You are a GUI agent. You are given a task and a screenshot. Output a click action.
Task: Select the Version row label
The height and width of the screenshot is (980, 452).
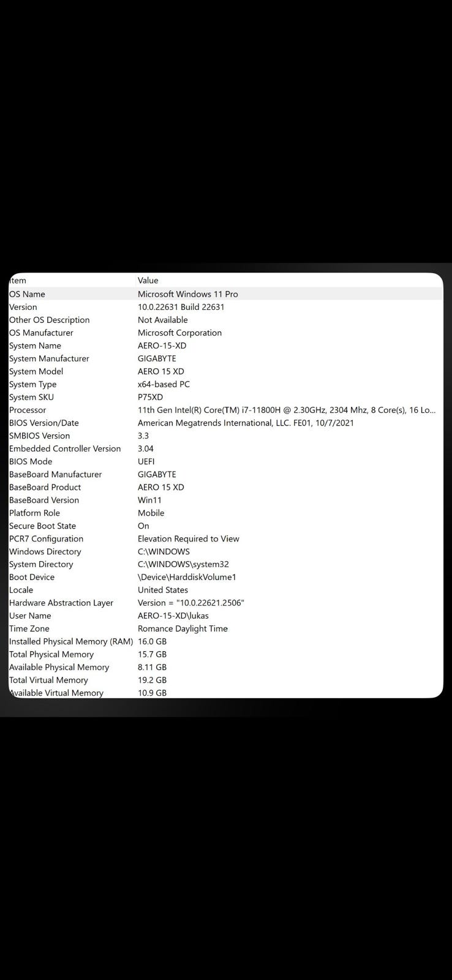[x=23, y=307]
